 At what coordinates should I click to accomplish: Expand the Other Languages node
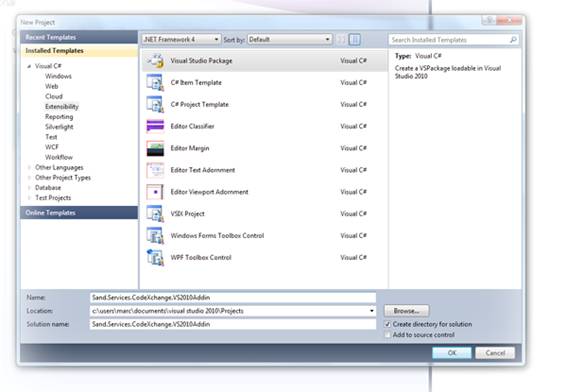pos(29,167)
